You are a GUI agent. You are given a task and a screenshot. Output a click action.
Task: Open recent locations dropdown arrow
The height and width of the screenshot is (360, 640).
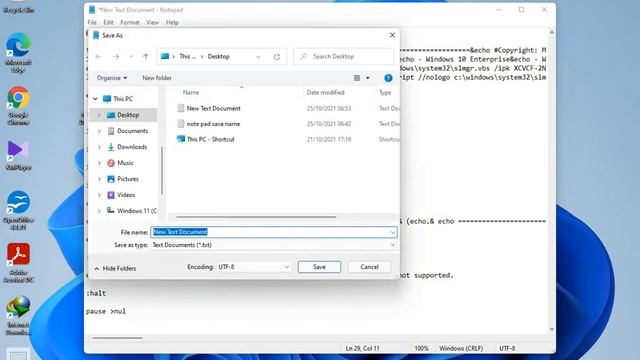click(x=131, y=57)
